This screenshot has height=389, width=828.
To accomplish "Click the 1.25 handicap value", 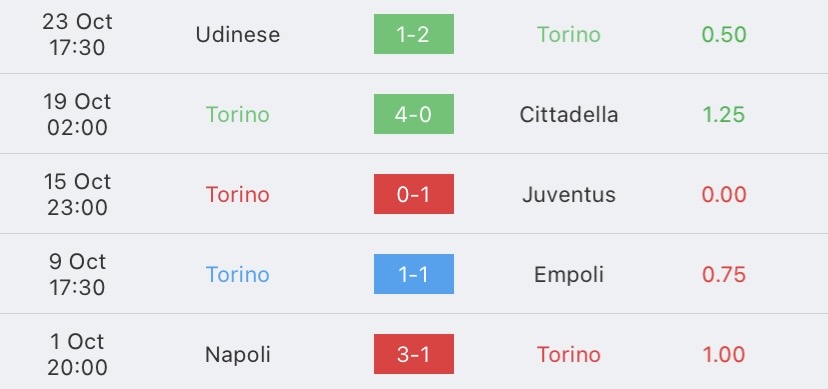I will pyautogui.click(x=724, y=115).
